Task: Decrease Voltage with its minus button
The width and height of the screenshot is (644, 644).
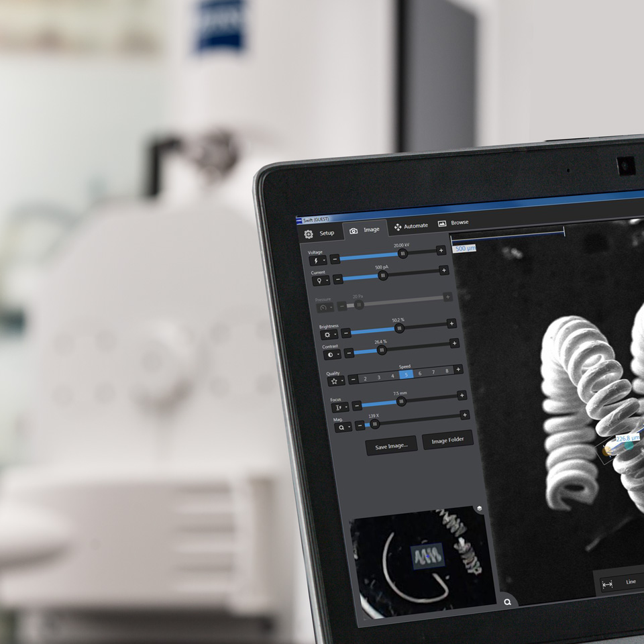Action: tap(335, 259)
